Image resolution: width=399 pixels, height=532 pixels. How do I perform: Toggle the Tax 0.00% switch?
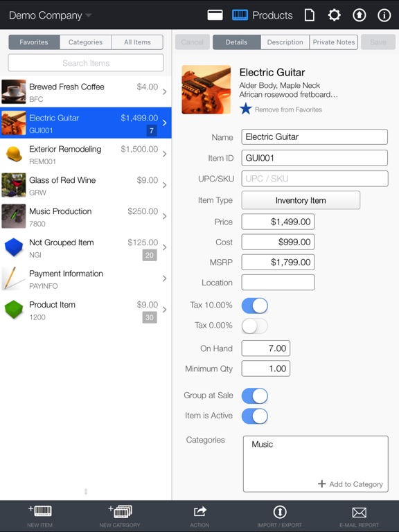[254, 326]
